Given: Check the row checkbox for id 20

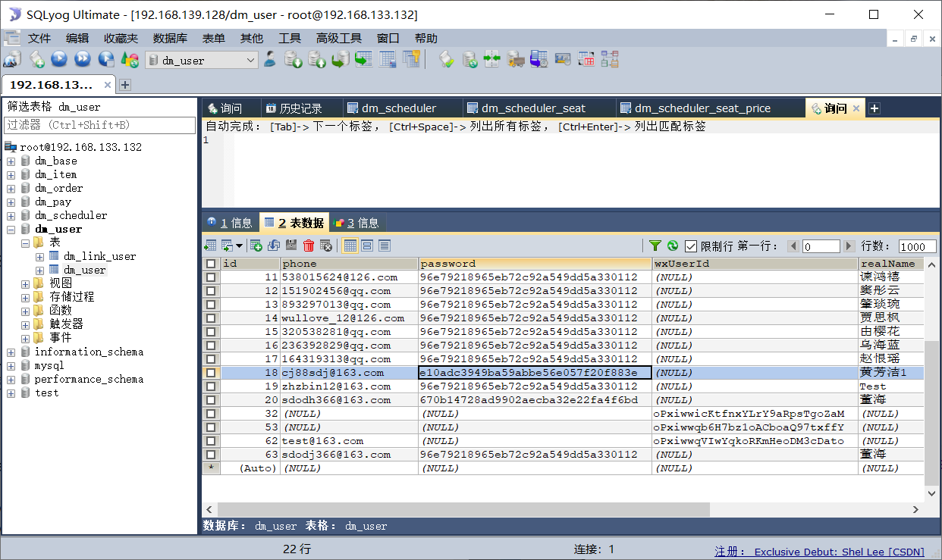Looking at the screenshot, I should (x=211, y=400).
